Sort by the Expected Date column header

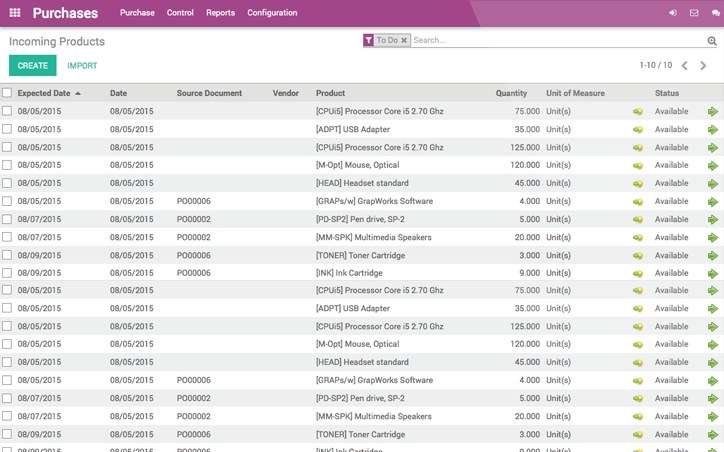(44, 93)
